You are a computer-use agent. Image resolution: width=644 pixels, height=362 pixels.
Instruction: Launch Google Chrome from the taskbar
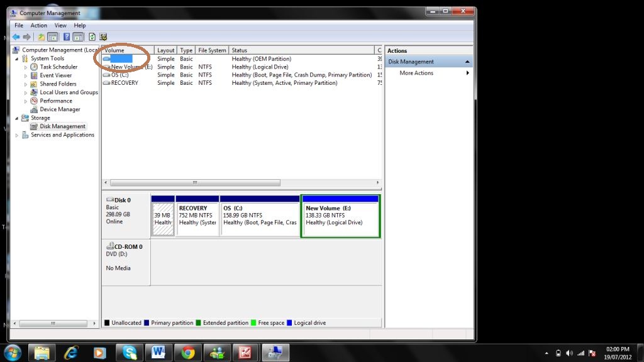(187, 353)
